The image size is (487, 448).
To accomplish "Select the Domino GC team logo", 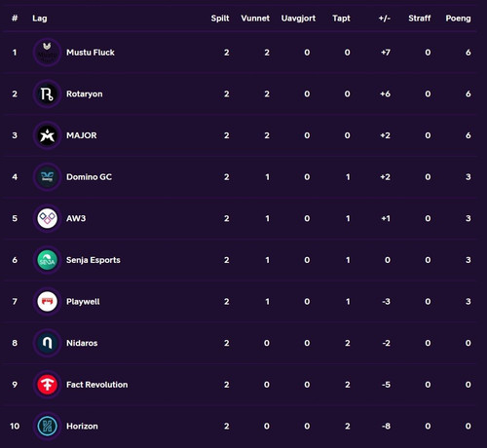I will tap(47, 177).
